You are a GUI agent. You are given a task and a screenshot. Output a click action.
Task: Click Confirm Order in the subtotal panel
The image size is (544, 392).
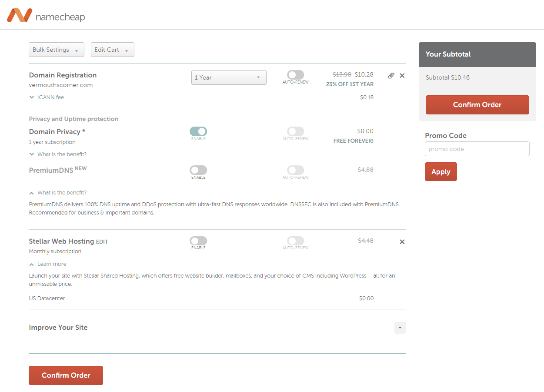point(477,105)
